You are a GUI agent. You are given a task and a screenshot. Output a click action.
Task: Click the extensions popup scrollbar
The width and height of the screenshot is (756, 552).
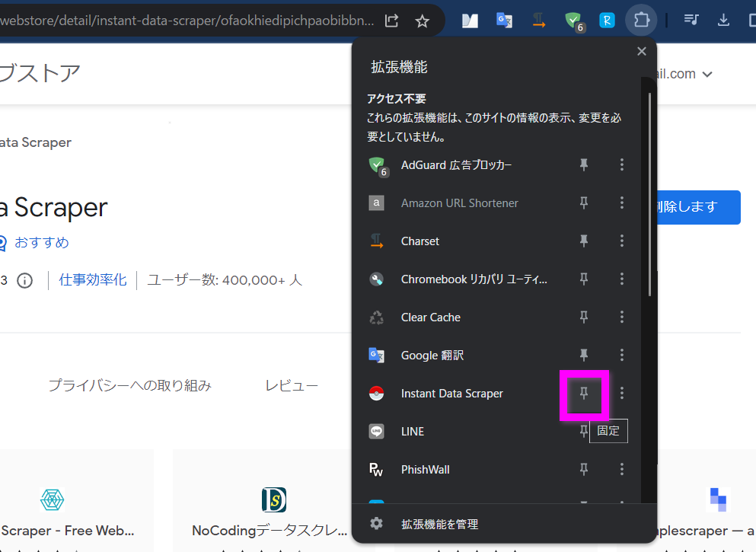point(650,195)
